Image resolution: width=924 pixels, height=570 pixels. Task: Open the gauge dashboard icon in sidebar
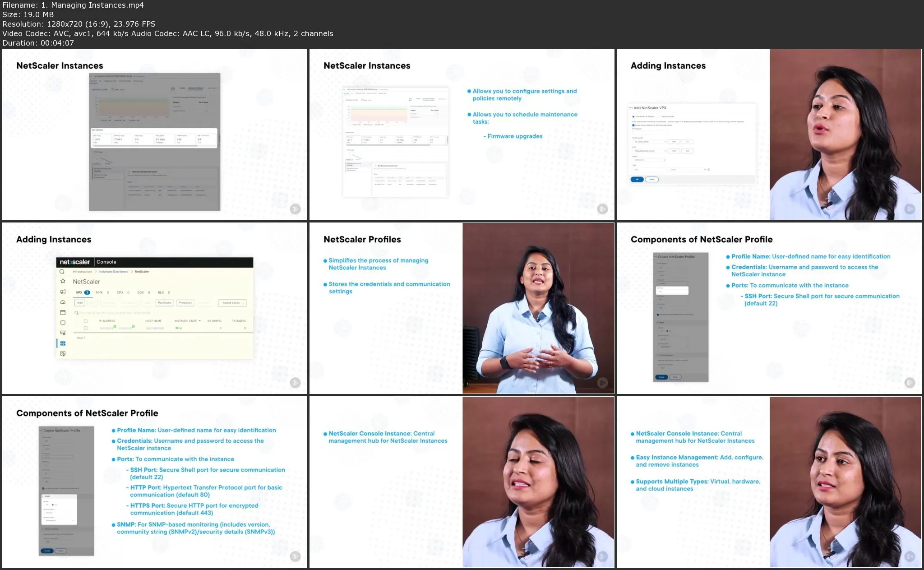coord(63,302)
